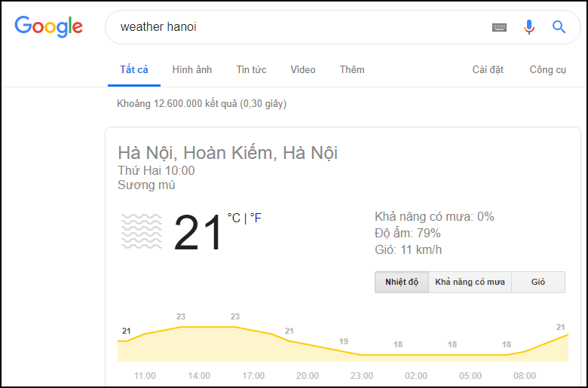Switch temperature unit to °C

click(x=234, y=218)
